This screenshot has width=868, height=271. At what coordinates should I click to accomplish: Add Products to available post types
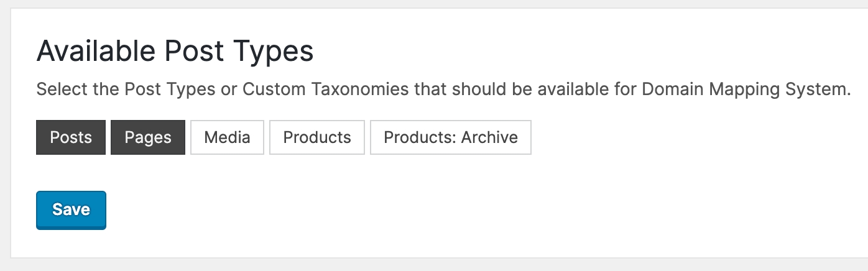[x=317, y=137]
